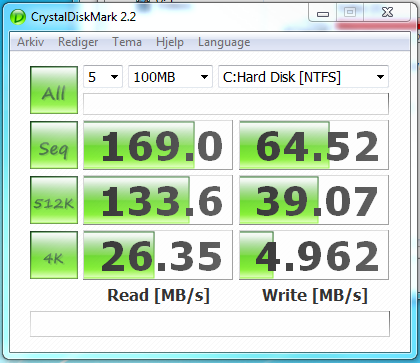Screen dimensions: 420x363
Task: Open the Arkiv menu
Action: coord(31,42)
